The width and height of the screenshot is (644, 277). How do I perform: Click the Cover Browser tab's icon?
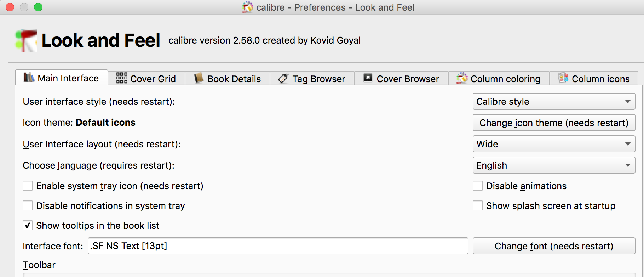point(368,78)
